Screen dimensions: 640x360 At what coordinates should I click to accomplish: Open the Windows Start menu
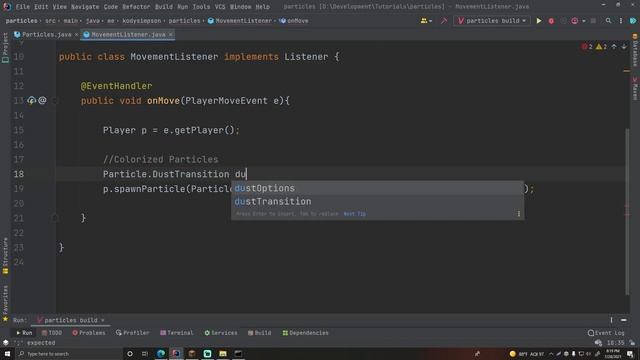(x=7, y=354)
